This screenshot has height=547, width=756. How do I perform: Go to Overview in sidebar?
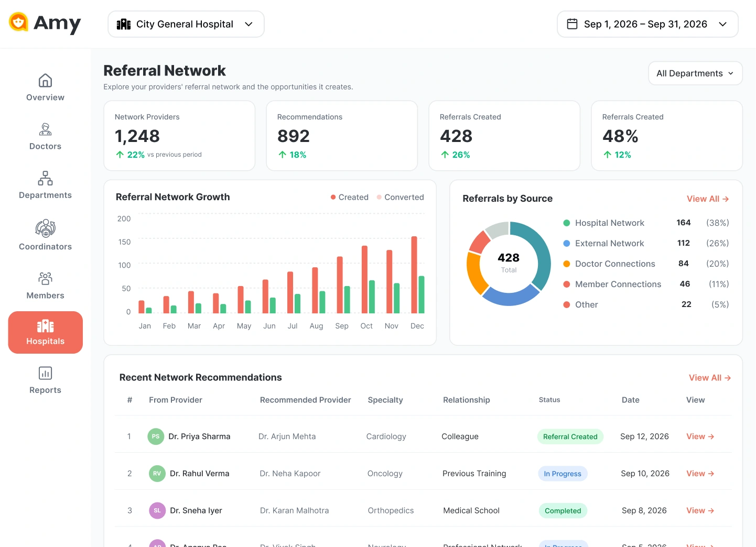click(45, 88)
